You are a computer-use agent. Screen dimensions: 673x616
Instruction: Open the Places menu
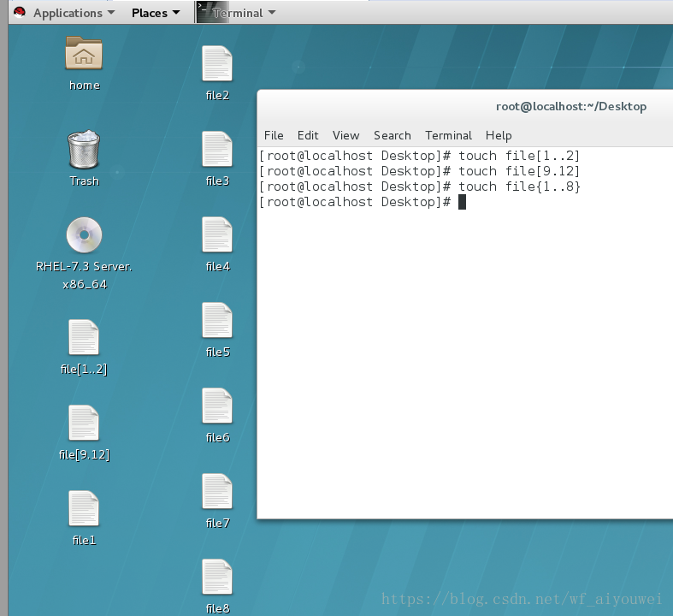pyautogui.click(x=156, y=13)
